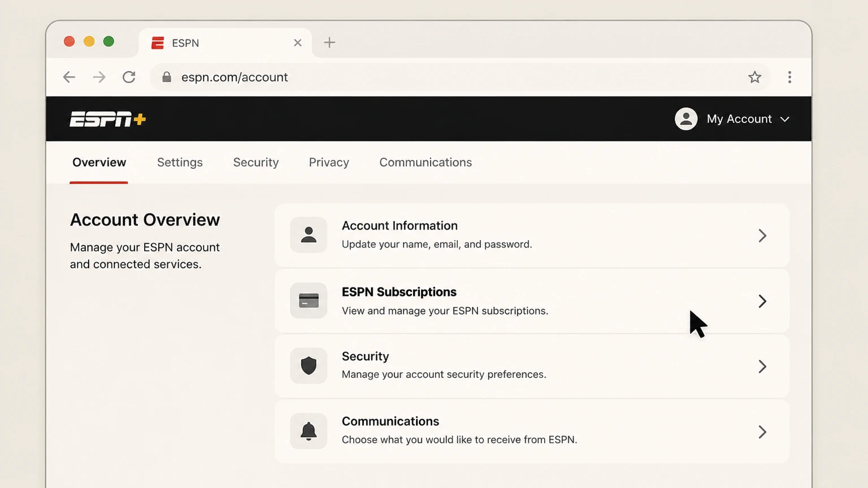868x488 pixels.
Task: Click the Account Overview heading
Action: [x=145, y=220]
